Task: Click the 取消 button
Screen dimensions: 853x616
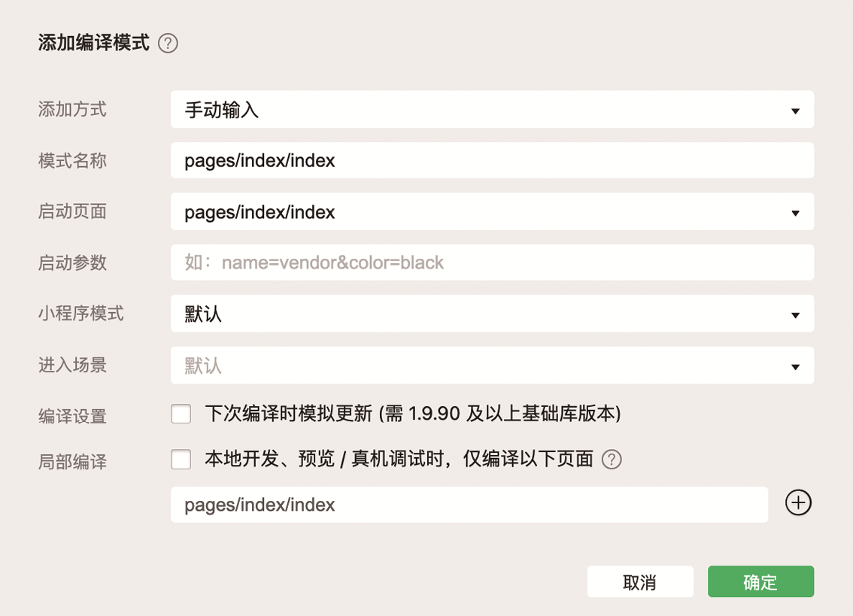Action: pos(640,581)
